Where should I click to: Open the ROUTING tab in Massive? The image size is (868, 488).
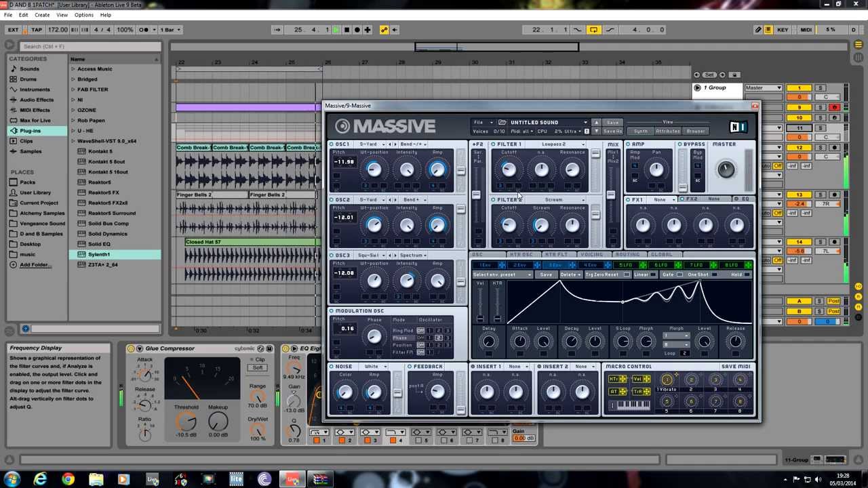click(x=627, y=255)
